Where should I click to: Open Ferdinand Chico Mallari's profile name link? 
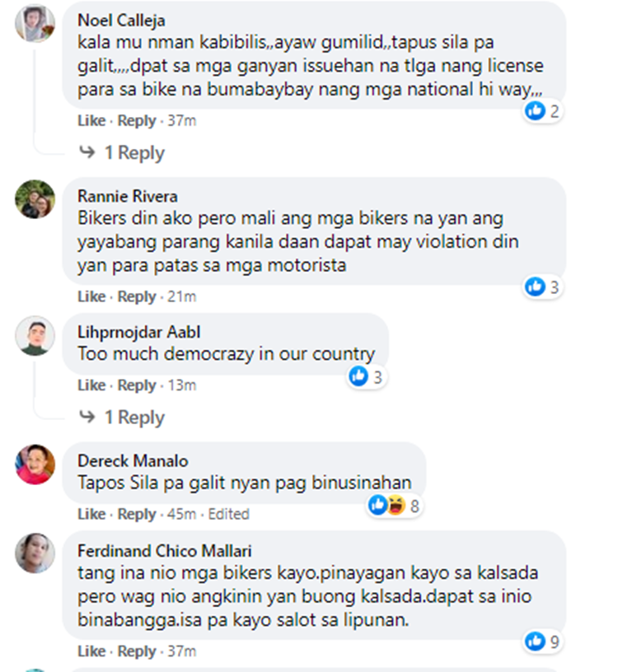point(164,551)
